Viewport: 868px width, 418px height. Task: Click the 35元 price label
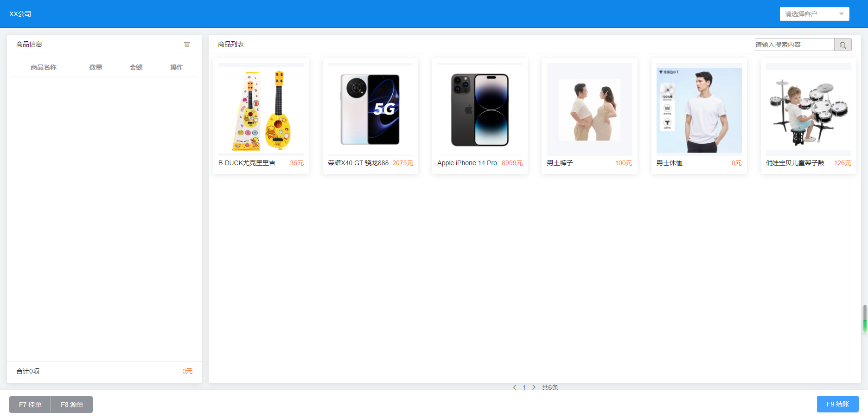tap(297, 163)
